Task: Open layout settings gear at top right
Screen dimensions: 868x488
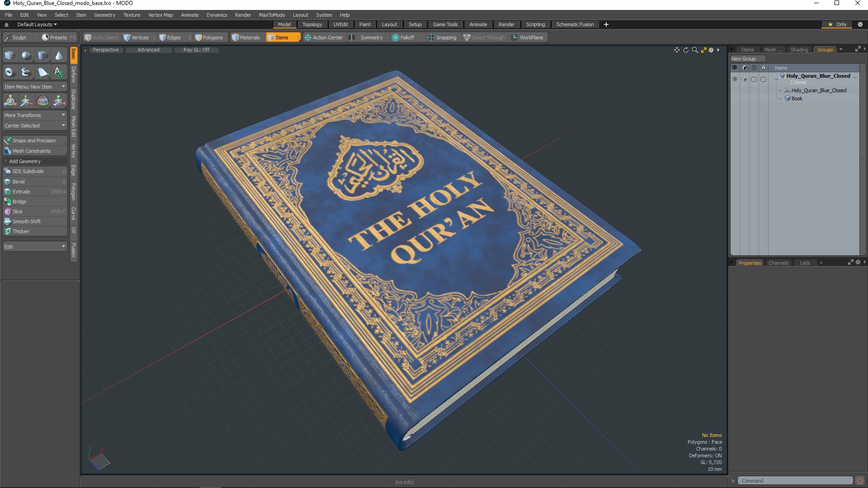Action: click(860, 24)
